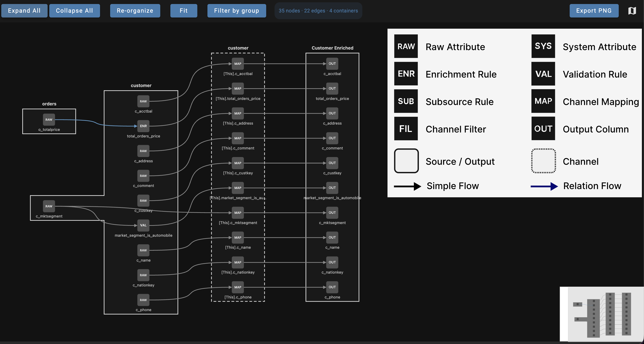Select the c_nationkey RAW node

[143, 275]
